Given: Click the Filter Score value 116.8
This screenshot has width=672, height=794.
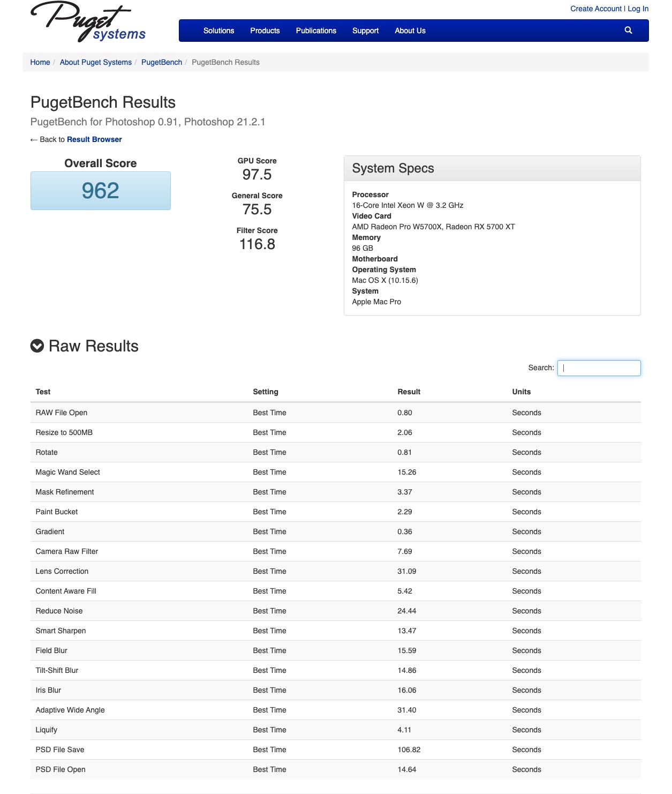Looking at the screenshot, I should [x=257, y=244].
